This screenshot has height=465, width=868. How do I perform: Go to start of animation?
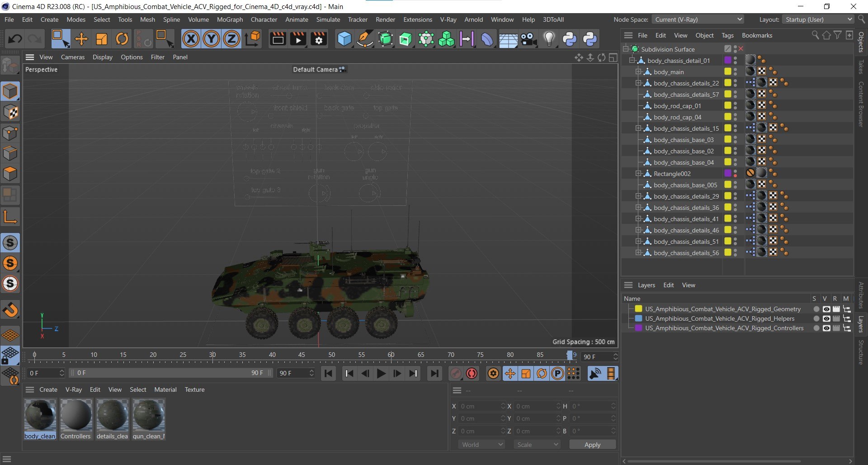pyautogui.click(x=329, y=374)
